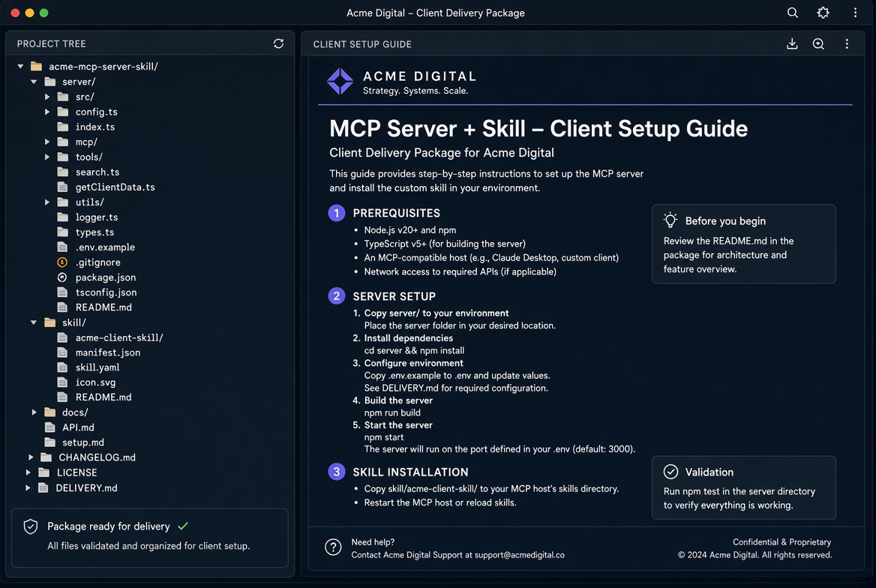Click 'Client Delivery Package for Acme Digital' subtitle
Viewport: 876px width, 588px height.
coord(441,152)
